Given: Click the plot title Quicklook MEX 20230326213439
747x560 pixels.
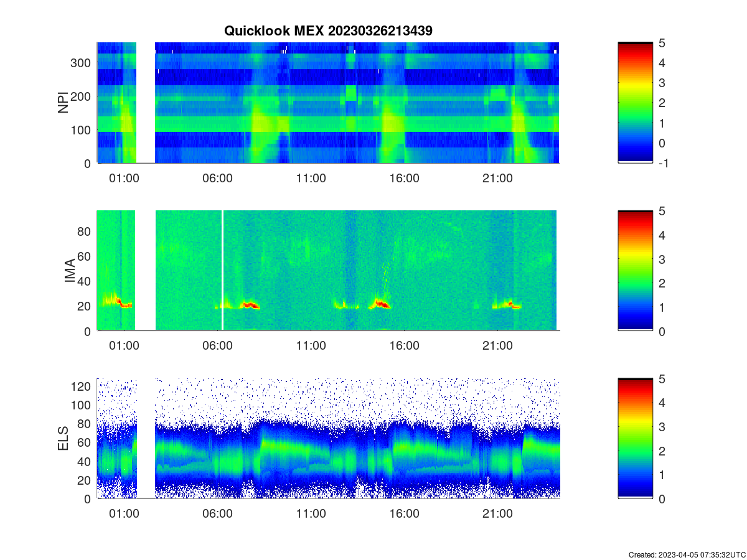Looking at the screenshot, I should pyautogui.click(x=328, y=30).
